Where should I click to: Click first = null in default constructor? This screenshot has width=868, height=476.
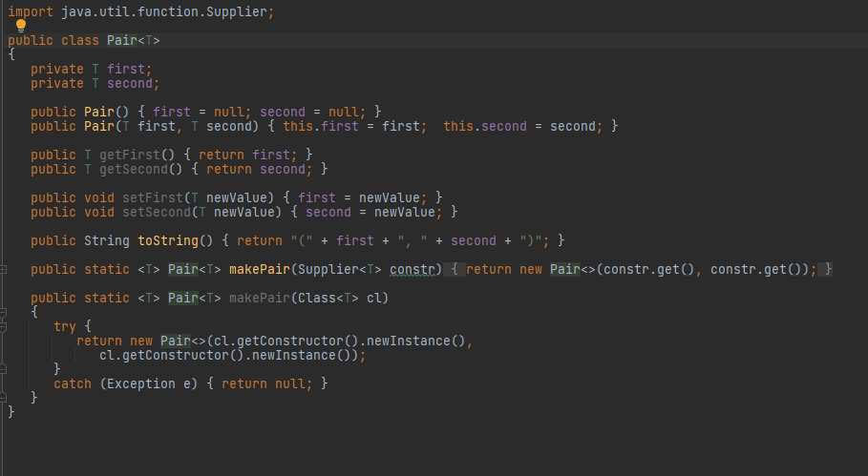coord(199,113)
